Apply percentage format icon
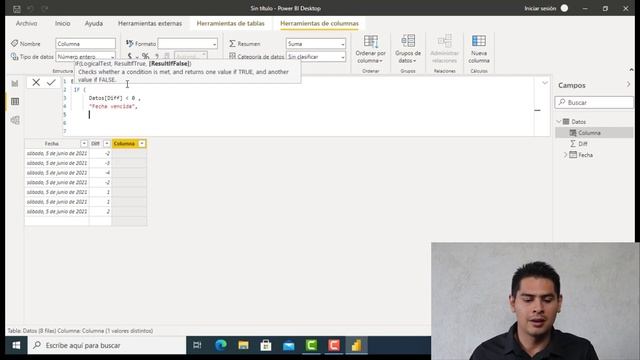The image size is (640, 360). click(x=145, y=56)
